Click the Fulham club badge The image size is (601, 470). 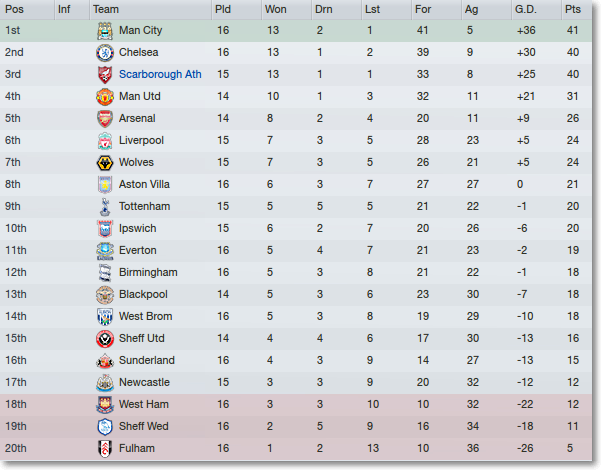click(105, 449)
